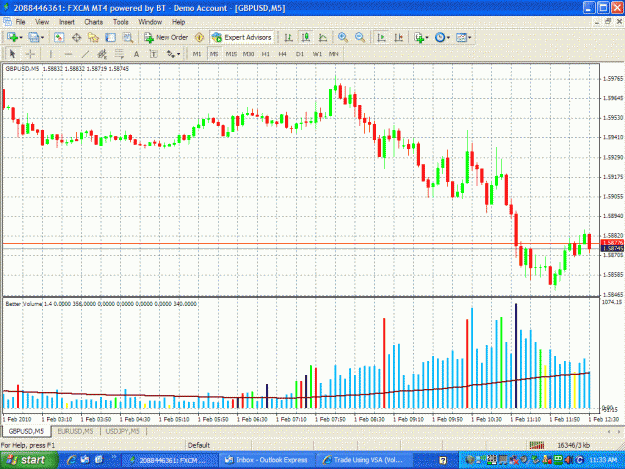625x469 pixels.
Task: Open the Indicators list dropdown
Action: pos(421,37)
